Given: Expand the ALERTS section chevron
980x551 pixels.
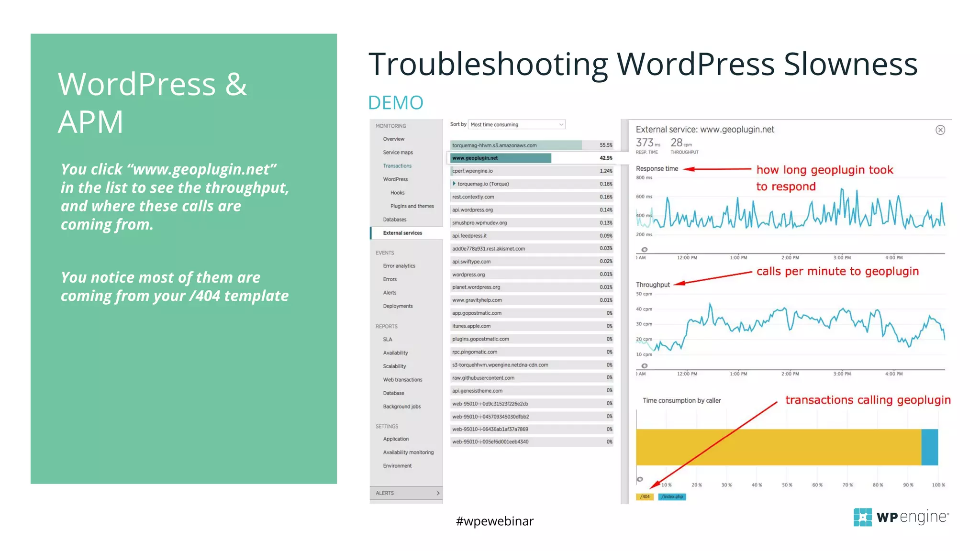Looking at the screenshot, I should click(x=437, y=493).
